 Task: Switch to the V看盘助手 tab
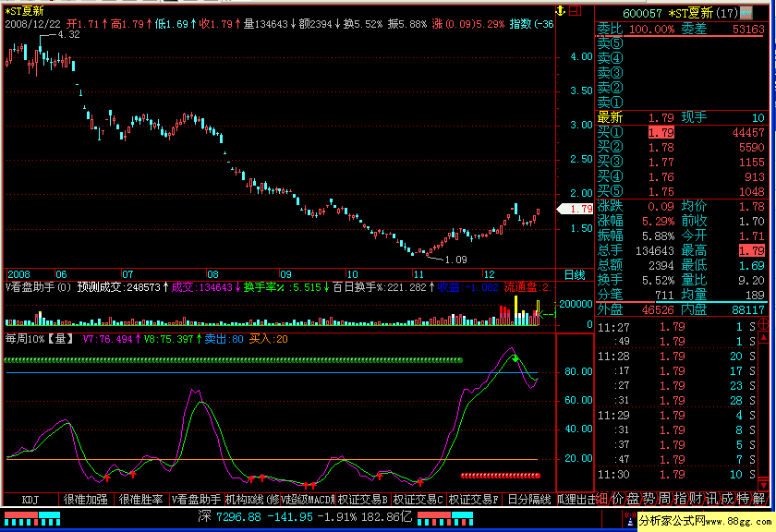pos(197,500)
